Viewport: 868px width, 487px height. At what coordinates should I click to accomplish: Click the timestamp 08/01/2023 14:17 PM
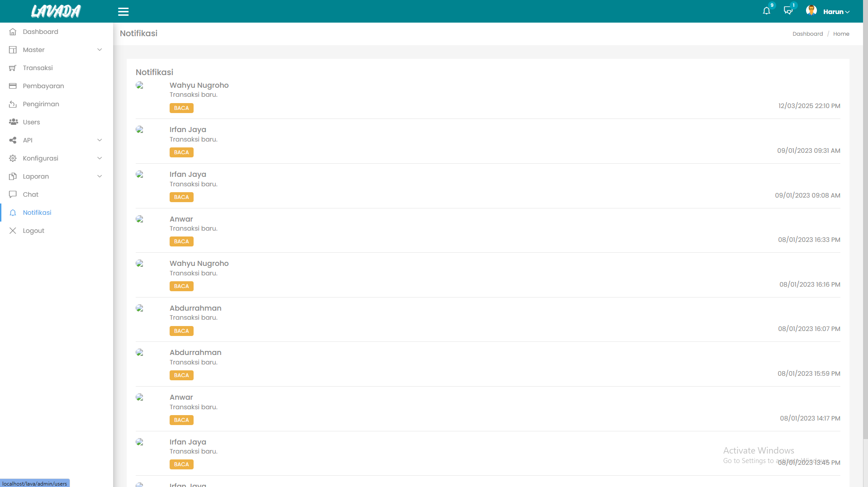(x=810, y=418)
